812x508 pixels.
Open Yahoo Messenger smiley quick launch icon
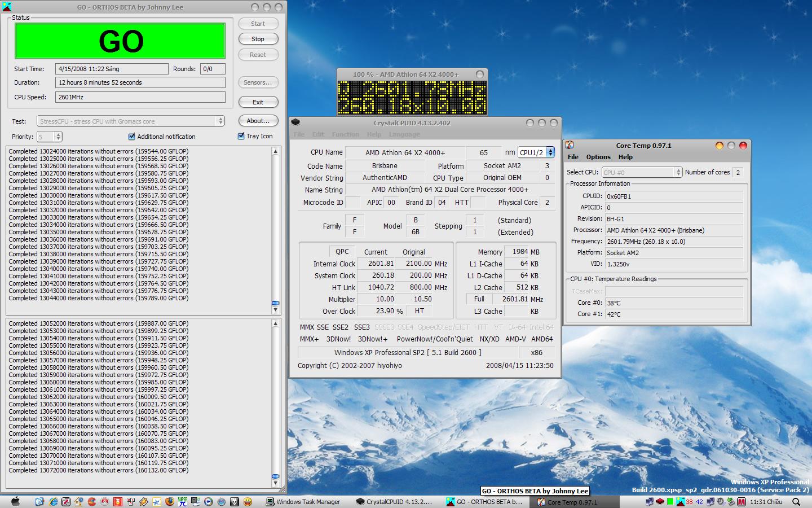point(248,502)
